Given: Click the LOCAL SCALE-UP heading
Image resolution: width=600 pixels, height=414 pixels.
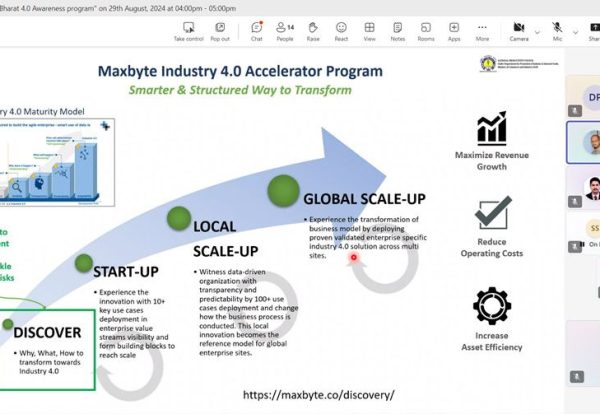Looking at the screenshot, I should pyautogui.click(x=226, y=239).
